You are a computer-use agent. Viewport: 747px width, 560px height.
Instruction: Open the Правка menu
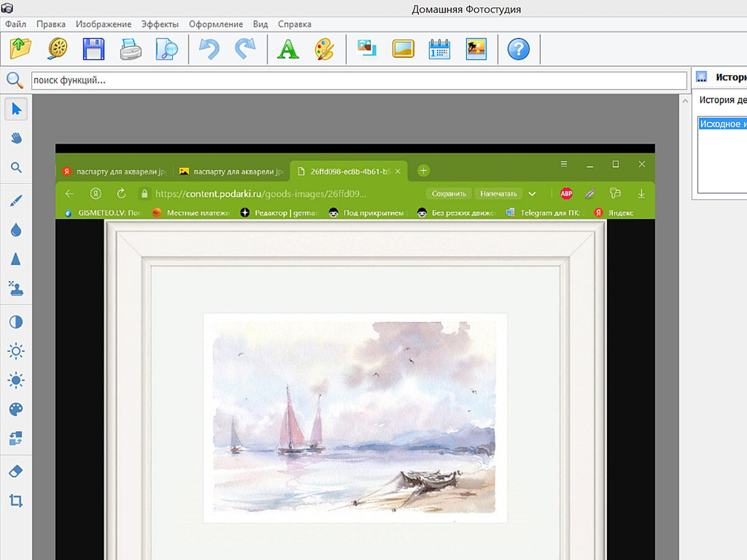tap(51, 24)
